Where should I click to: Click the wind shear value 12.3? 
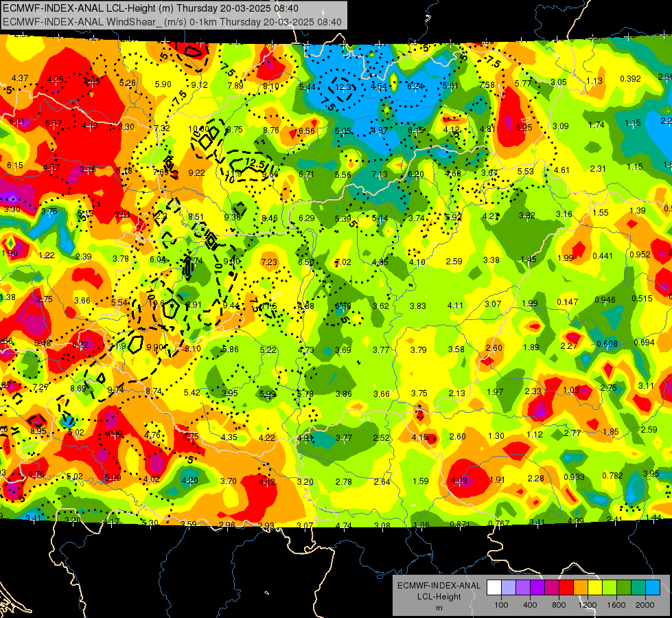pyautogui.click(x=343, y=87)
